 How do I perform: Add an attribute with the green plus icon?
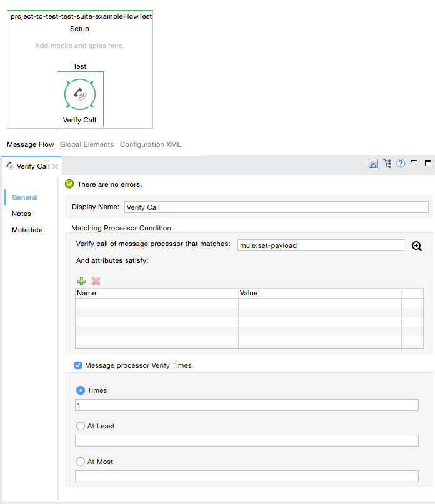click(81, 282)
